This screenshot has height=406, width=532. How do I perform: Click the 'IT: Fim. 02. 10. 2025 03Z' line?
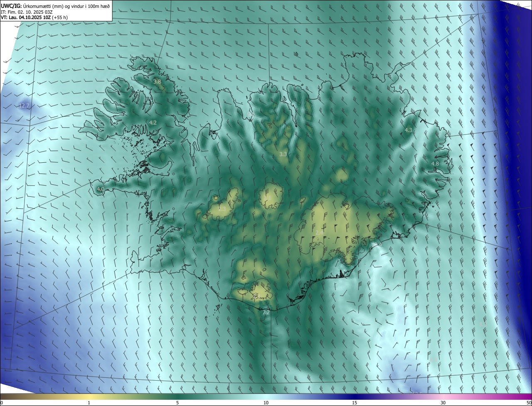point(27,12)
